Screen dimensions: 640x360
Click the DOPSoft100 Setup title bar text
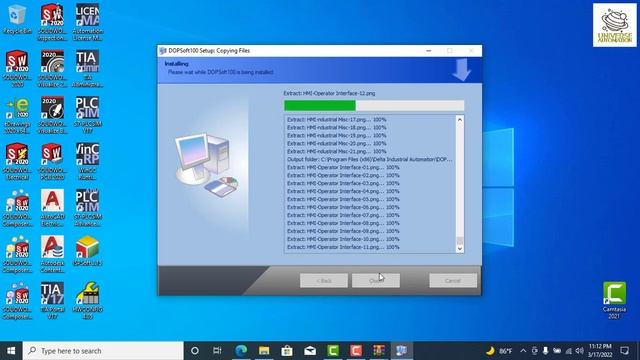(209, 51)
